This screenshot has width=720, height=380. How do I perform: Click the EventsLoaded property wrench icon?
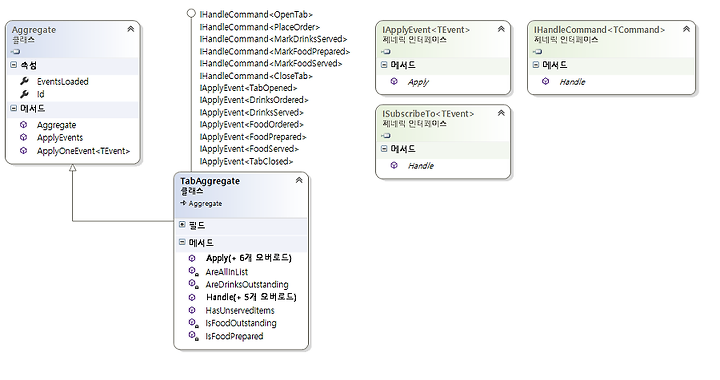pos(24,81)
